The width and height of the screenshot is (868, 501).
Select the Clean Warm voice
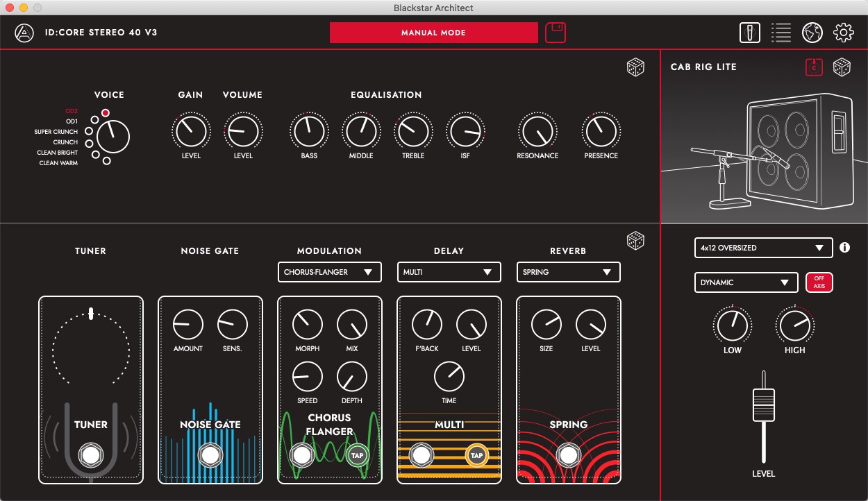(x=106, y=161)
